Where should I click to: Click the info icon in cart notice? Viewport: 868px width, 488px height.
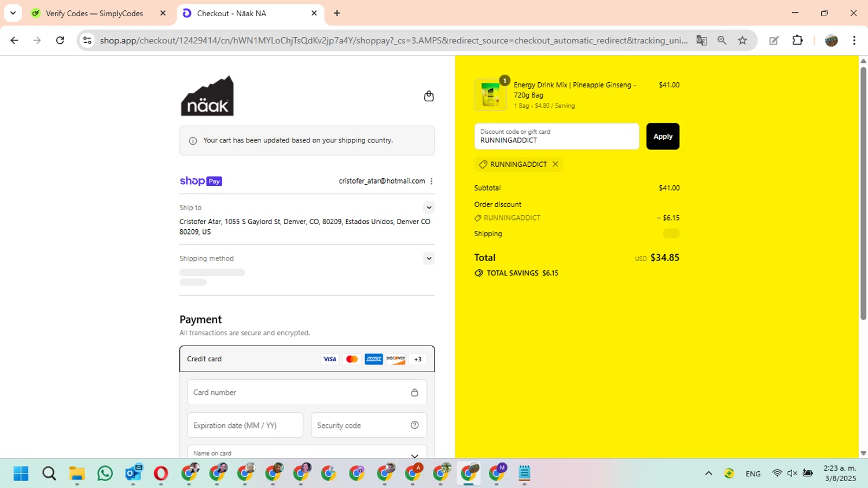click(x=193, y=141)
